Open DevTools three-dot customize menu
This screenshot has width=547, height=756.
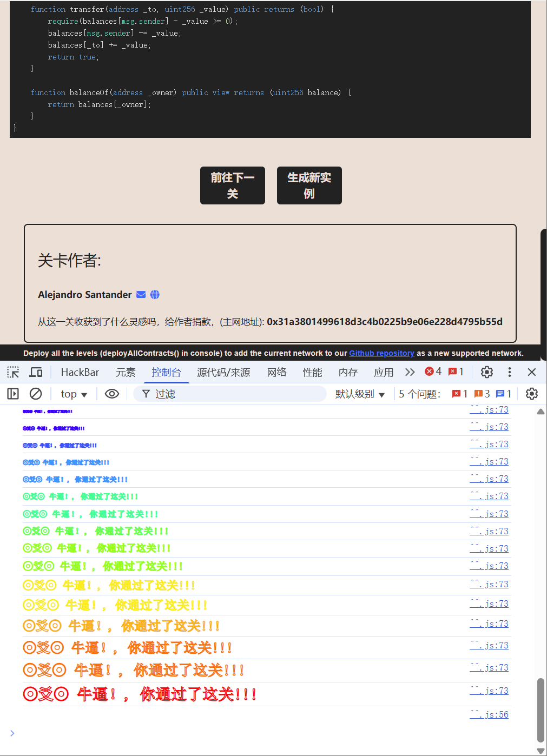pos(509,372)
